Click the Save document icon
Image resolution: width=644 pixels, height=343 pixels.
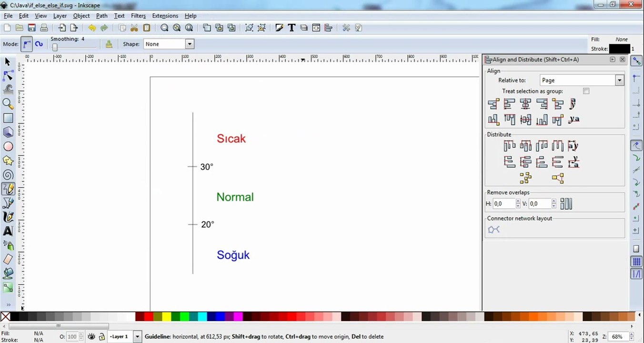[32, 28]
